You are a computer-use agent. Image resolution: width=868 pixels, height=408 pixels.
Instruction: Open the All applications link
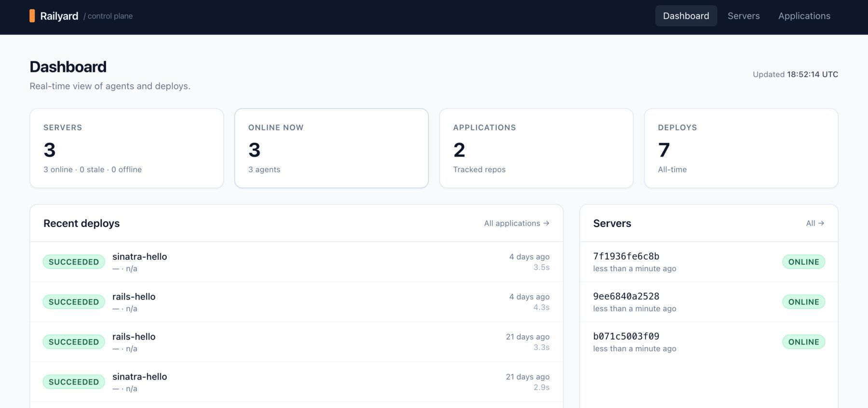point(516,223)
